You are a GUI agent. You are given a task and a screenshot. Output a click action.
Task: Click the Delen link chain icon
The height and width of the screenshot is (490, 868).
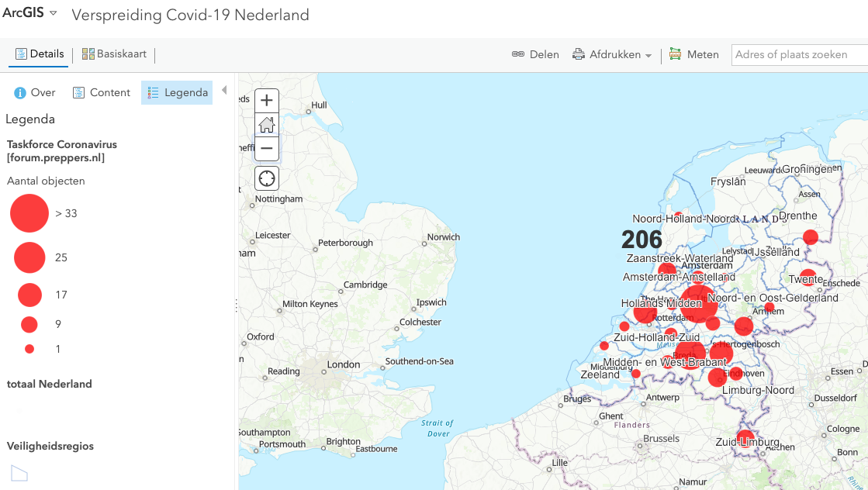pos(518,54)
